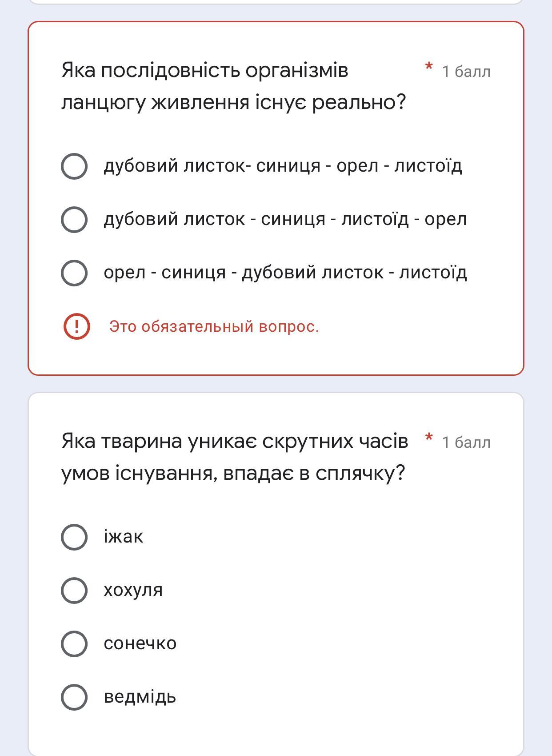Click the 'Это обязательный вопрос.' error text
This screenshot has width=552, height=756.
214,326
